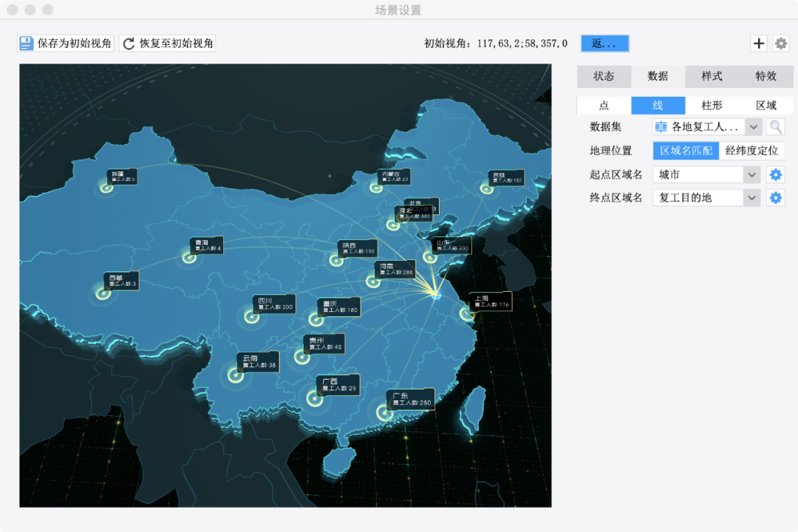Choose 经纬度定位 location mode
Screen dimensions: 798x532
point(751,151)
